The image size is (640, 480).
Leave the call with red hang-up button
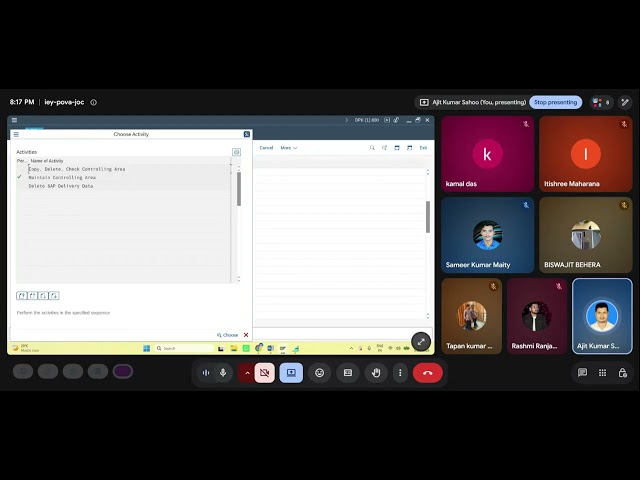(428, 373)
